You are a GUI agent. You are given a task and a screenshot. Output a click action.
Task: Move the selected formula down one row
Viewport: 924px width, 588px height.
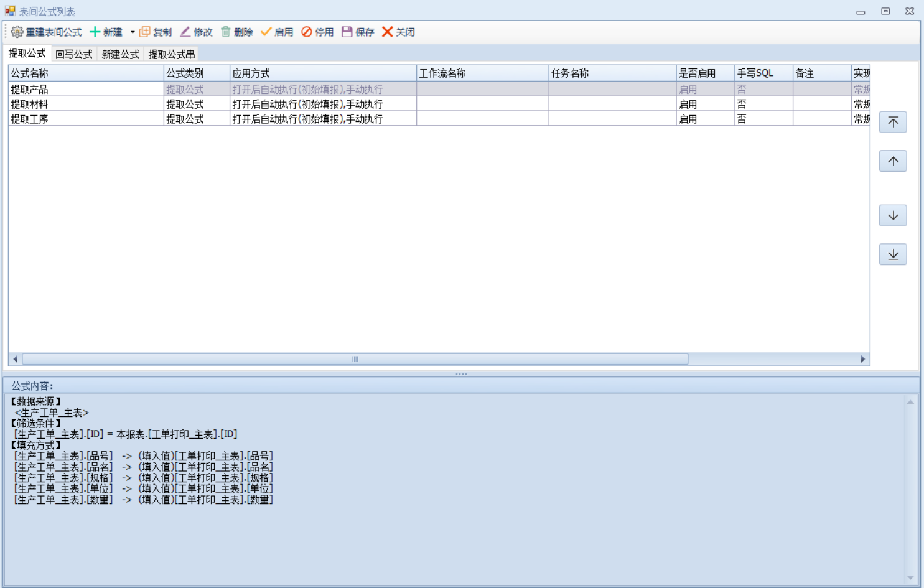pos(893,215)
